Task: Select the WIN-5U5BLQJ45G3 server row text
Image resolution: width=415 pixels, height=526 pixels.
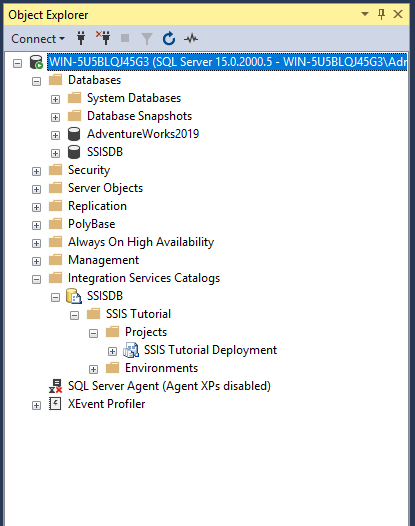Action: click(x=227, y=62)
